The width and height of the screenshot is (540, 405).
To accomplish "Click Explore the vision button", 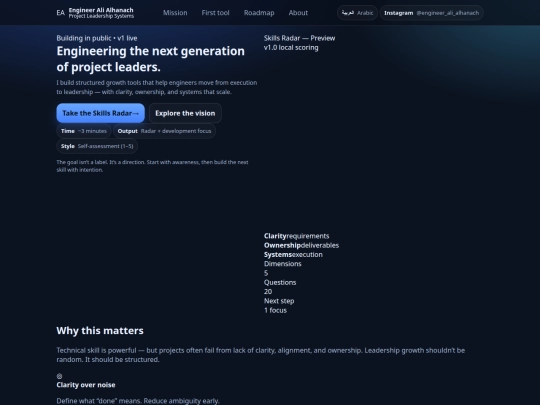I will point(185,113).
